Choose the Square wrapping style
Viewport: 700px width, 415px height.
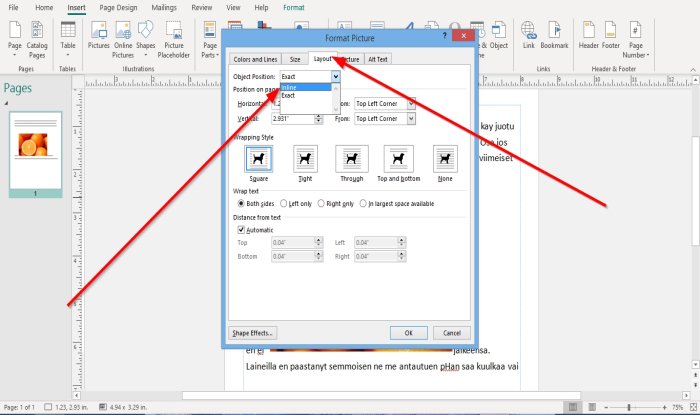[258, 159]
